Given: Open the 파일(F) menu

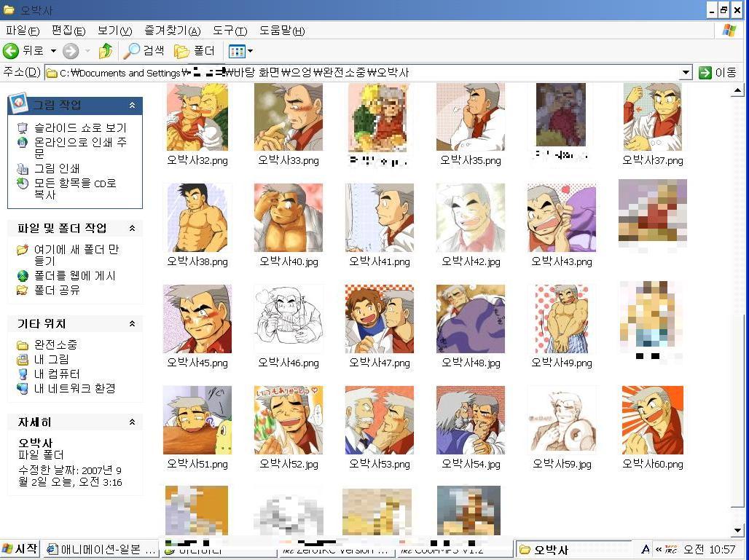Looking at the screenshot, I should (22, 31).
